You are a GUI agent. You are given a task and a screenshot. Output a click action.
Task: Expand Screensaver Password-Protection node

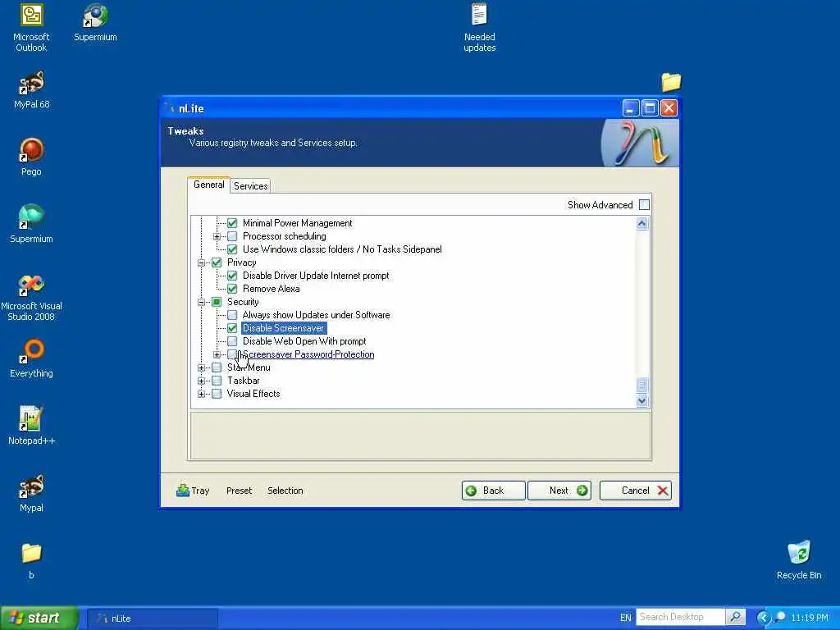click(217, 354)
